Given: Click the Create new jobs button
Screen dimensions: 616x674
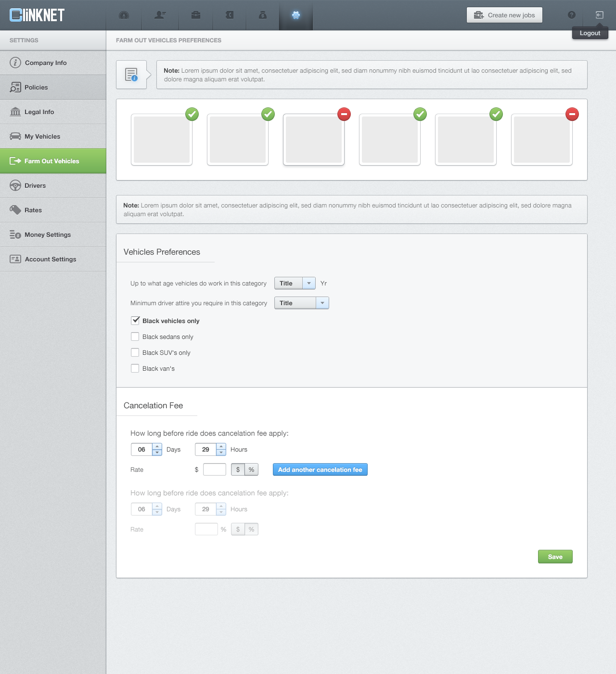Looking at the screenshot, I should [x=504, y=15].
